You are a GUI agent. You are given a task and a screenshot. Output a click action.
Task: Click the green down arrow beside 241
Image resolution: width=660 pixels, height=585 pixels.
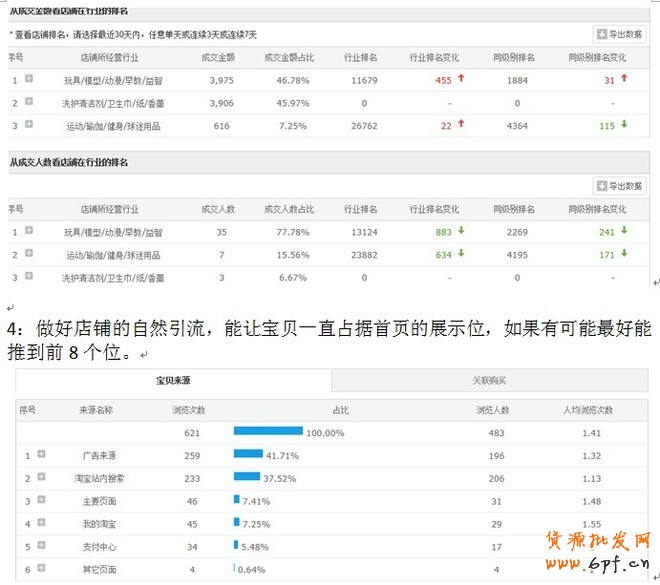(624, 231)
